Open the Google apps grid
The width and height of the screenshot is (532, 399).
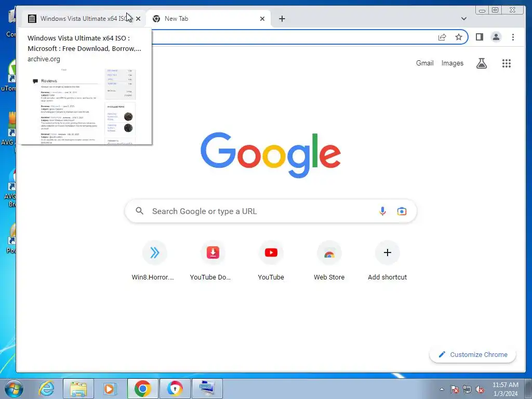tap(507, 63)
